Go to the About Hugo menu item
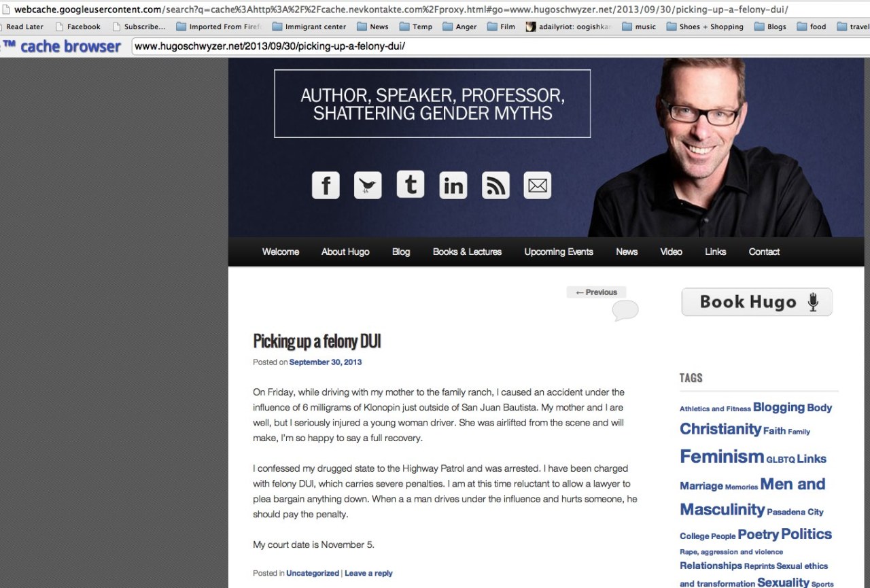The image size is (870, 588). click(345, 252)
